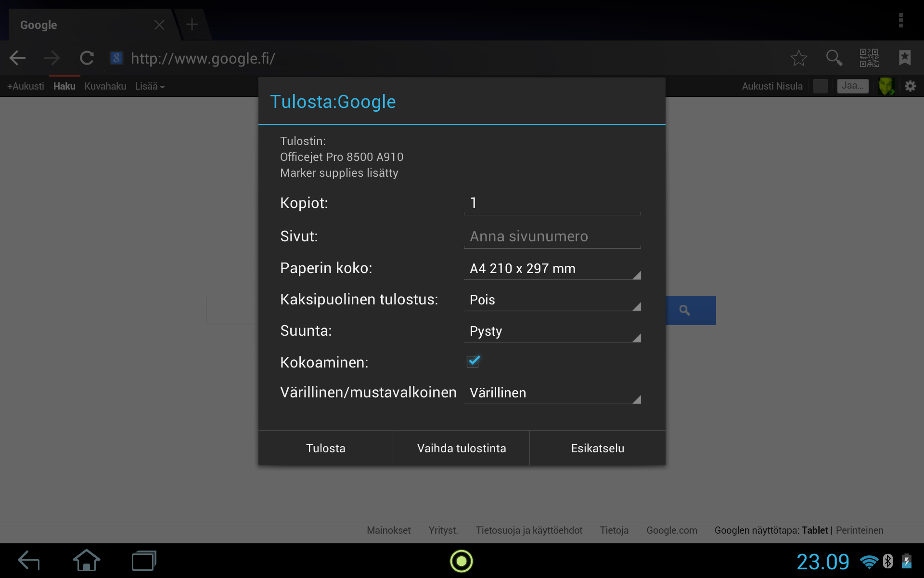Open the Tietoja footer link
This screenshot has width=924, height=578.
pos(614,530)
